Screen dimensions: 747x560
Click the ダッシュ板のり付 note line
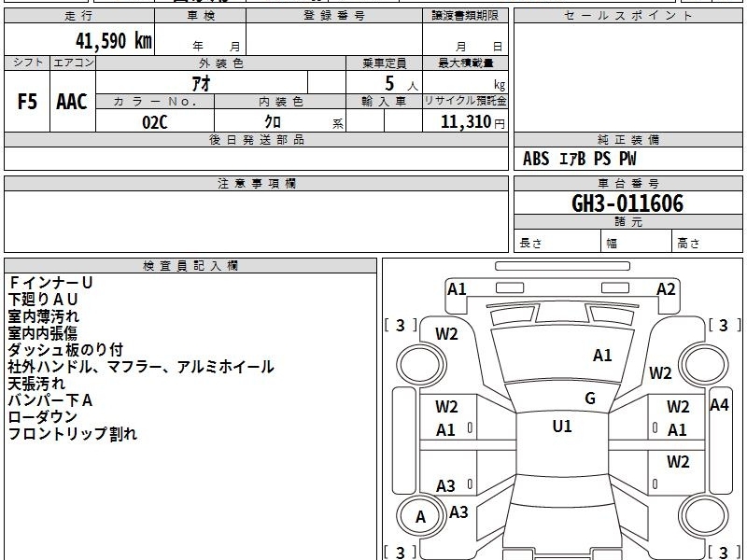tap(65, 349)
